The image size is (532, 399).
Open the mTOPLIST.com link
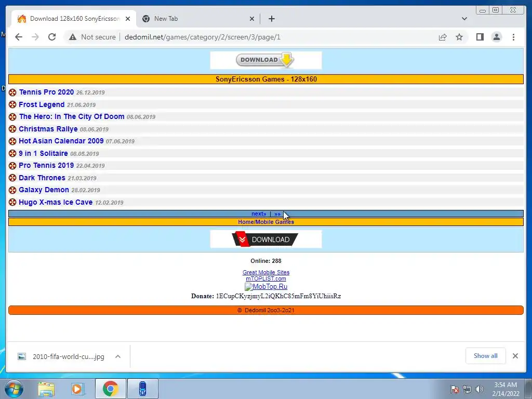[x=266, y=278]
